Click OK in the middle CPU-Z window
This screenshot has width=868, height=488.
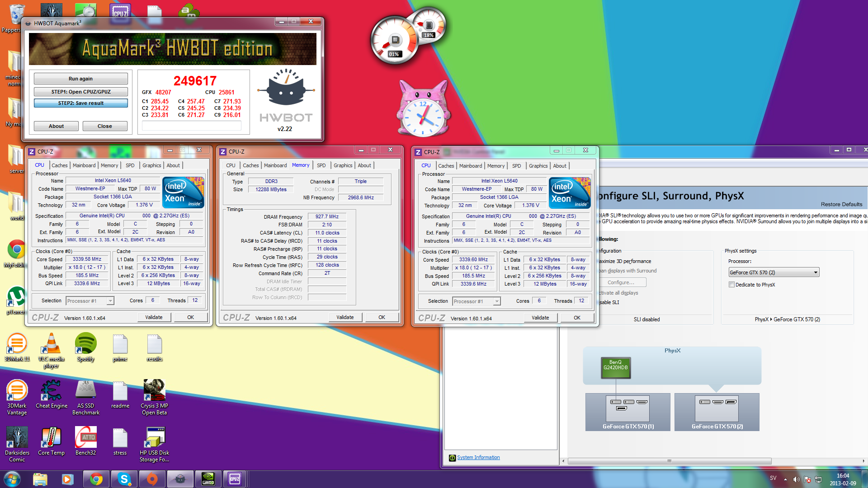[x=382, y=317]
